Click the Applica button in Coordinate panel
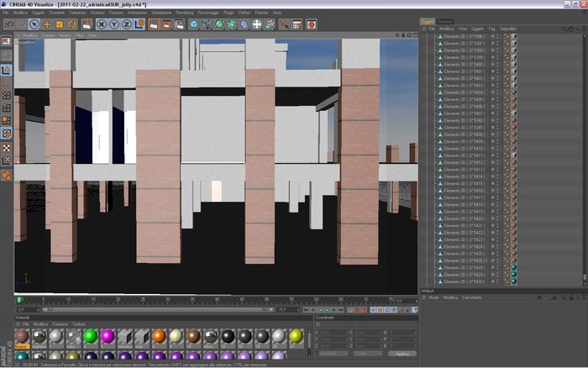Image resolution: width=588 pixels, height=368 pixels. [x=402, y=354]
